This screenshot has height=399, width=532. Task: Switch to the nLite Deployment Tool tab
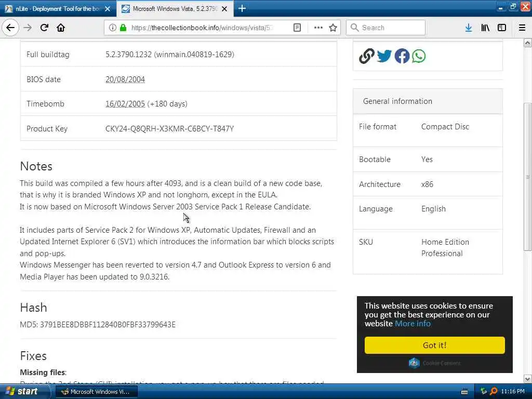click(58, 9)
